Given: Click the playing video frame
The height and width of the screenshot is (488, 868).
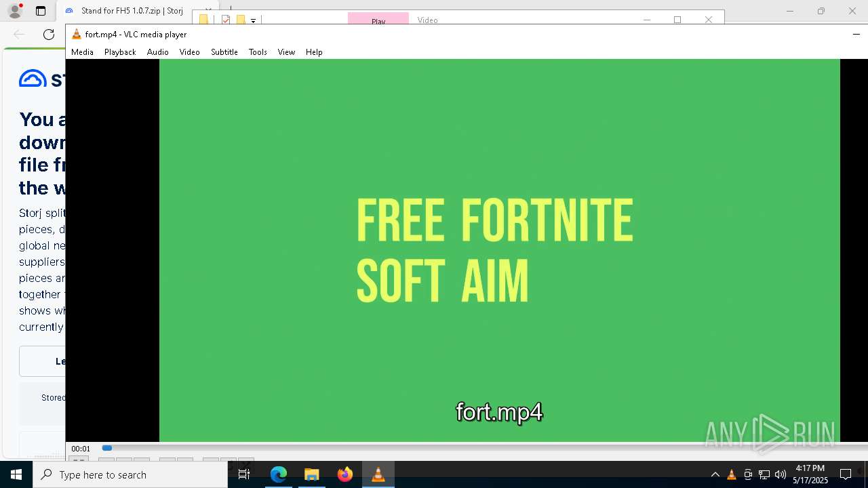Looking at the screenshot, I should pyautogui.click(x=499, y=250).
